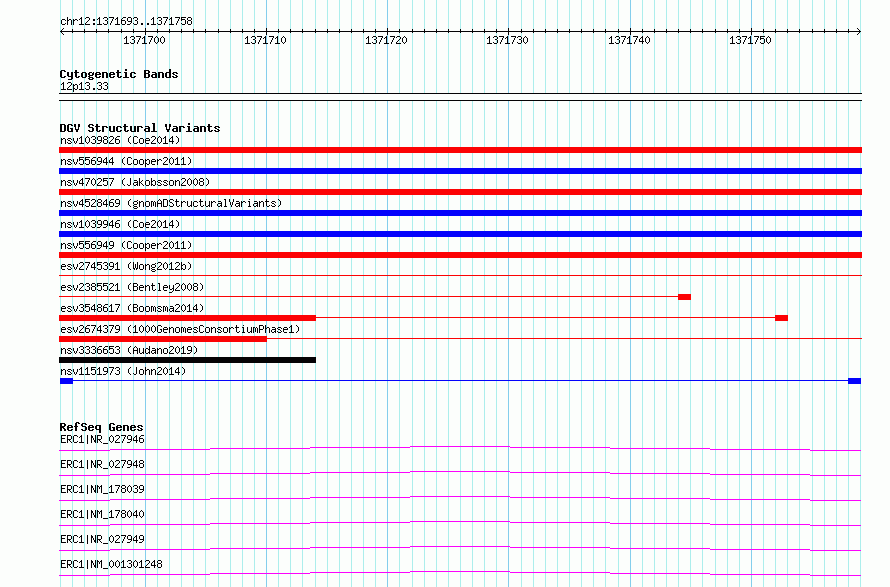Open gene label ERC1|NM_001301248
Viewport: 890px width, 587px height.
[111, 564]
